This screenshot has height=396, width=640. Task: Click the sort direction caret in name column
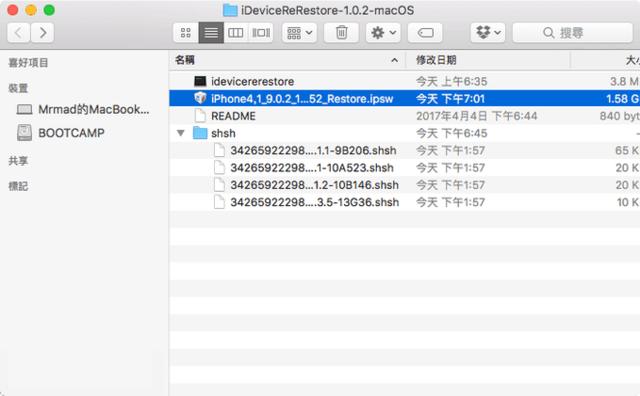coord(394,60)
